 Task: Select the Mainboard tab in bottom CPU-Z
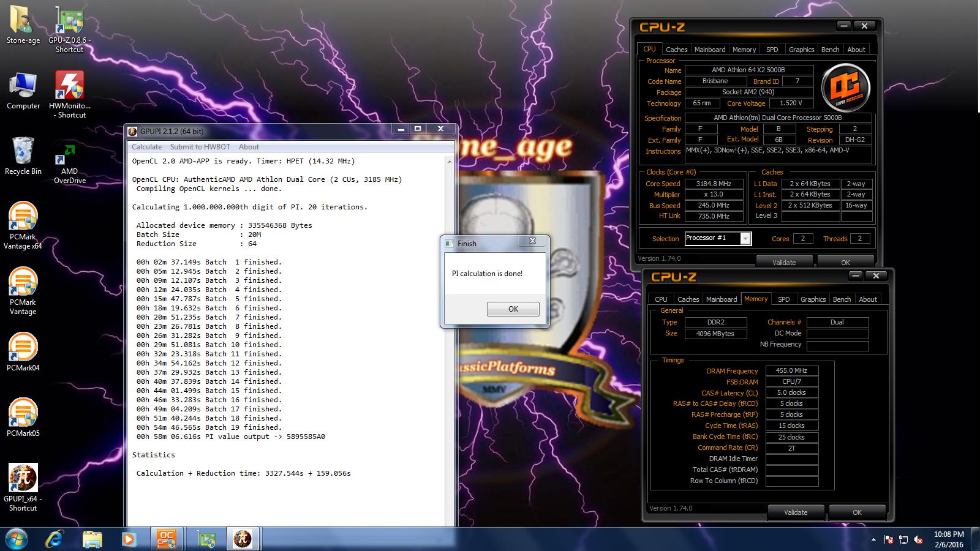pyautogui.click(x=722, y=299)
